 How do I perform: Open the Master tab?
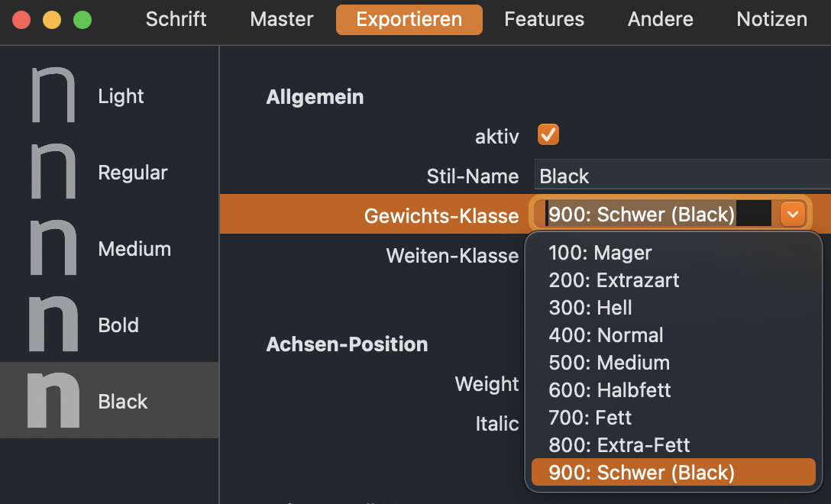(x=282, y=19)
